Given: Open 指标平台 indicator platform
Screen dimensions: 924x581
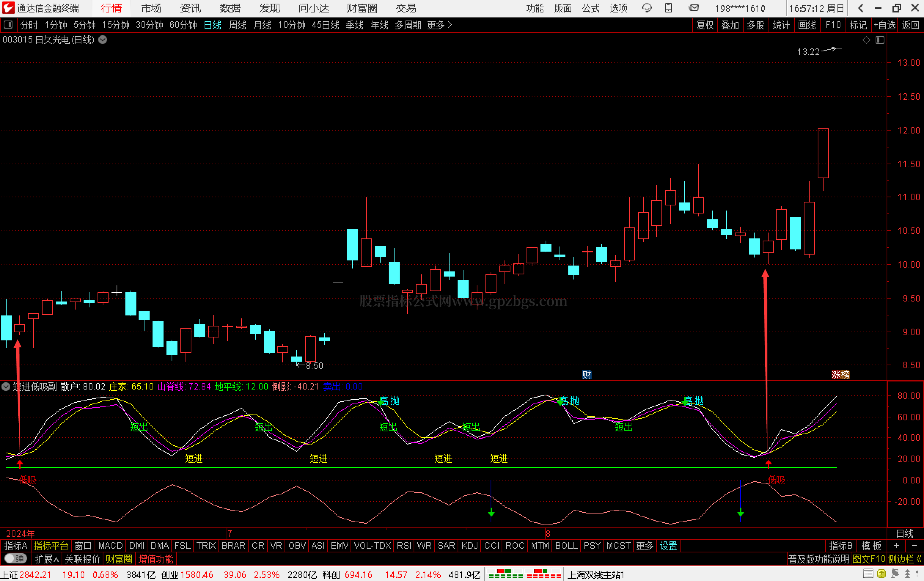Looking at the screenshot, I should coord(51,546).
